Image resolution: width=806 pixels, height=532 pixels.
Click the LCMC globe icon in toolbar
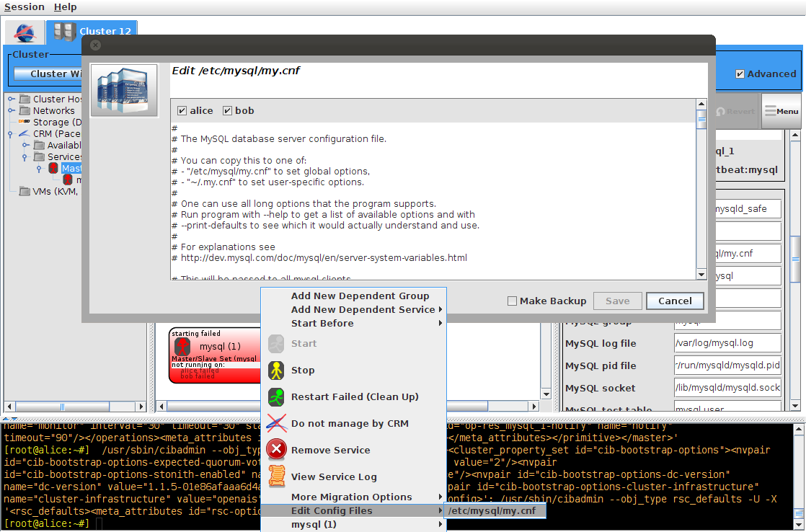(x=24, y=32)
